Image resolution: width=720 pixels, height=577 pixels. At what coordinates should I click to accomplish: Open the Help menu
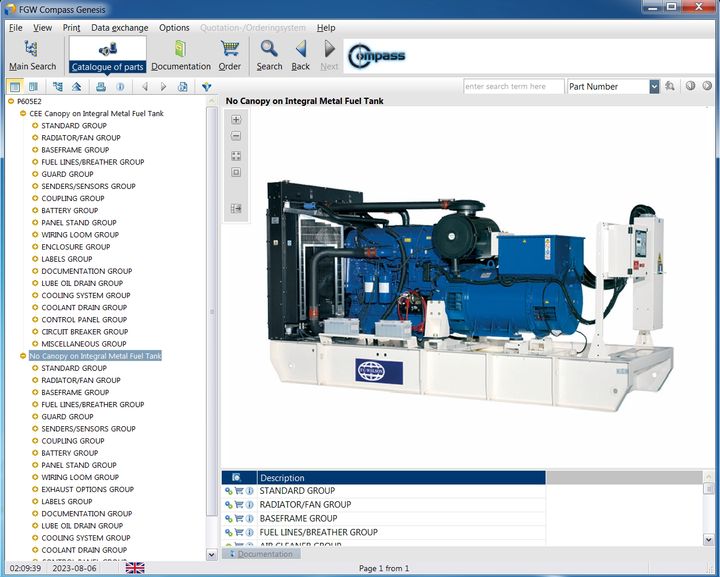coord(326,28)
